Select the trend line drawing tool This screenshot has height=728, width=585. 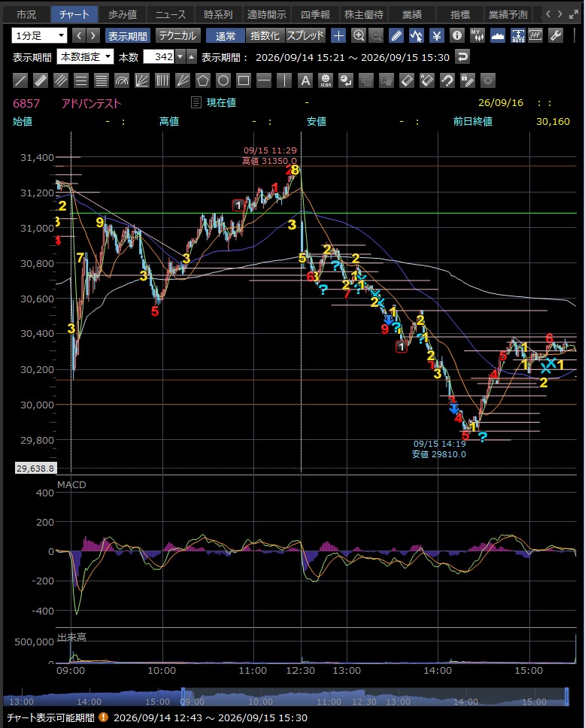click(x=20, y=80)
